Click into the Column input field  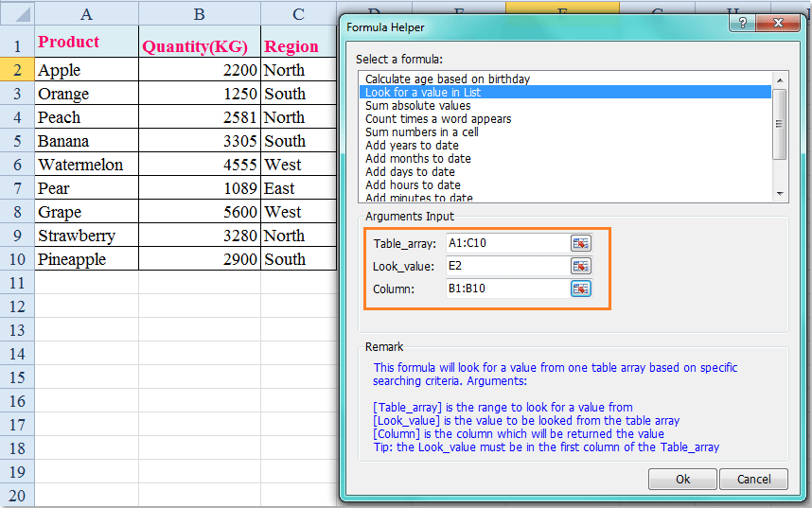pyautogui.click(x=506, y=289)
